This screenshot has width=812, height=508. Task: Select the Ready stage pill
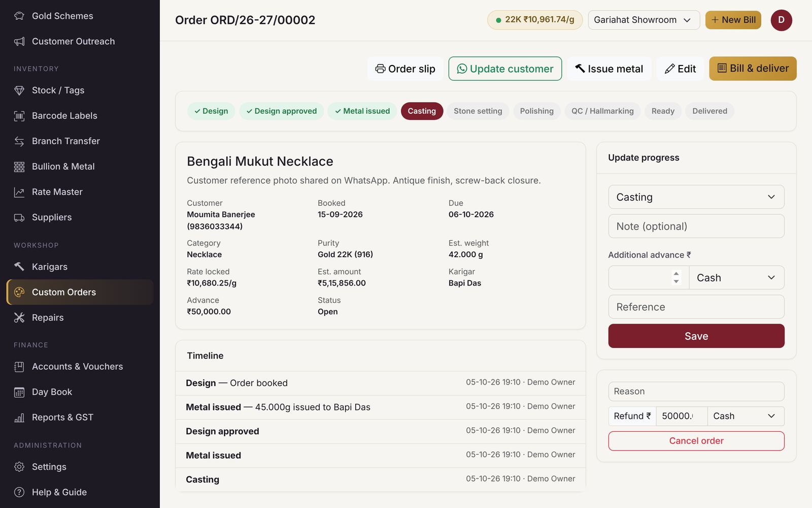pos(663,111)
